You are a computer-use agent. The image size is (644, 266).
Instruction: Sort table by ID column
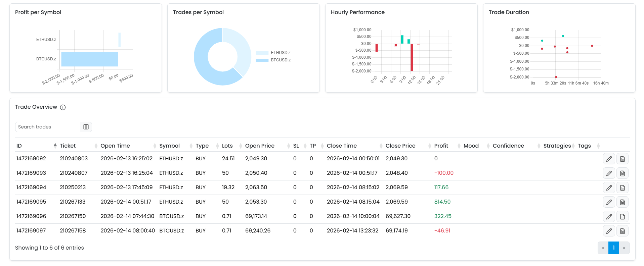[x=19, y=146]
